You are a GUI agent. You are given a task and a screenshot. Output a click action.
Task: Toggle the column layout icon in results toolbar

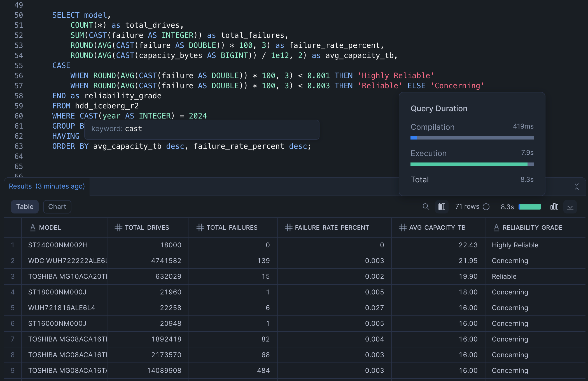click(x=442, y=207)
